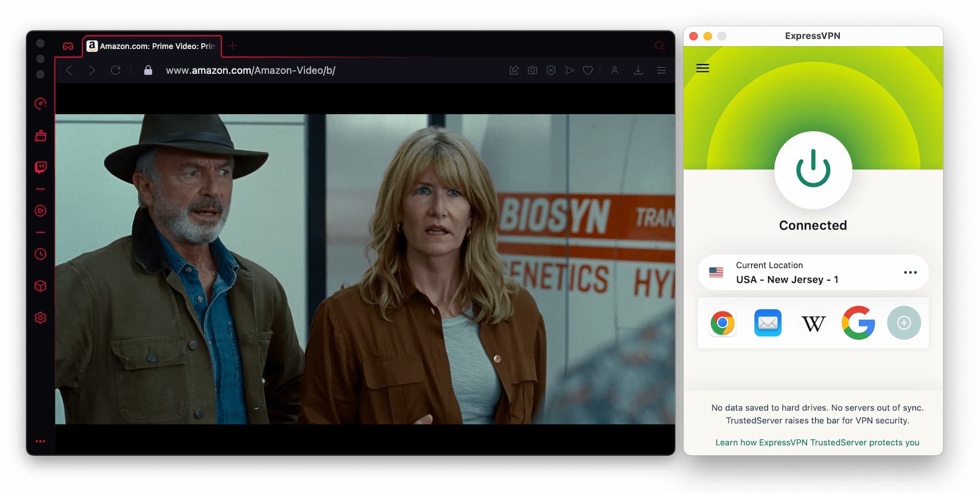Image resolution: width=980 pixels, height=493 pixels.
Task: Open Extensions cube icon in sidebar
Action: (x=40, y=286)
